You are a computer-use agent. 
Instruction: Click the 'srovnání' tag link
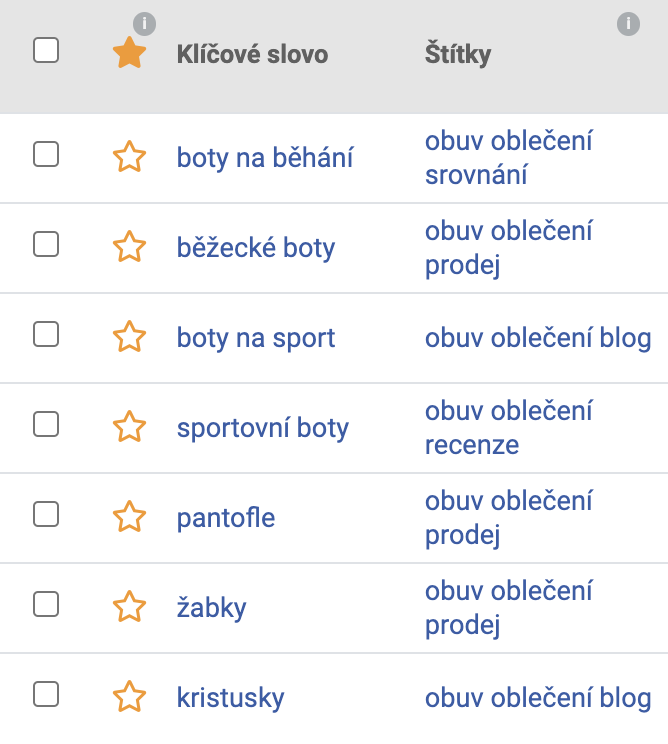[476, 174]
